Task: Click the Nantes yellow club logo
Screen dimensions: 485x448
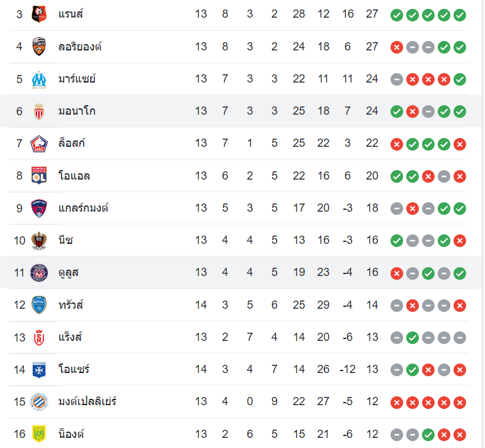Action: coord(40,434)
